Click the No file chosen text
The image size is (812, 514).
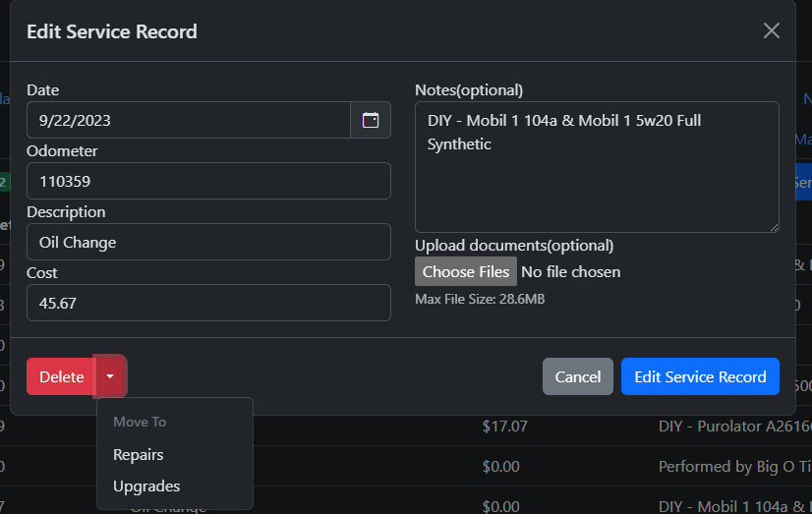pyautogui.click(x=571, y=271)
